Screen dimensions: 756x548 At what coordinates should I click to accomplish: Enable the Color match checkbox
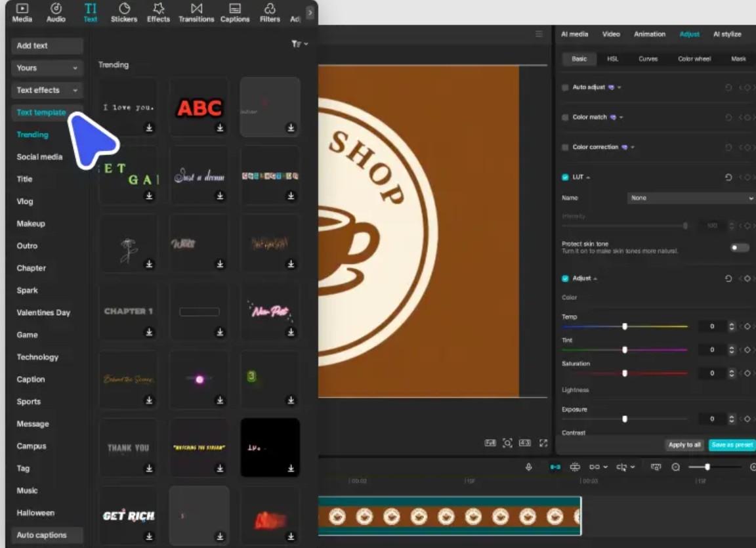(x=565, y=117)
